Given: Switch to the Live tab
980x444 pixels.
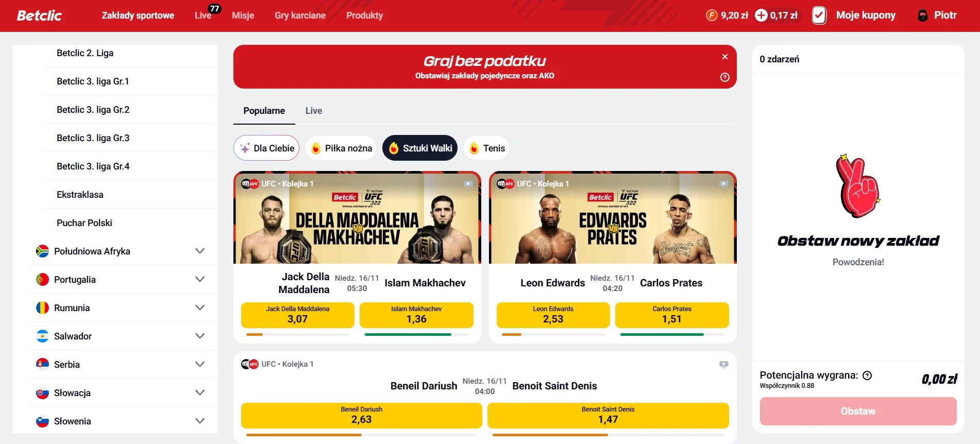Looking at the screenshot, I should [x=313, y=110].
